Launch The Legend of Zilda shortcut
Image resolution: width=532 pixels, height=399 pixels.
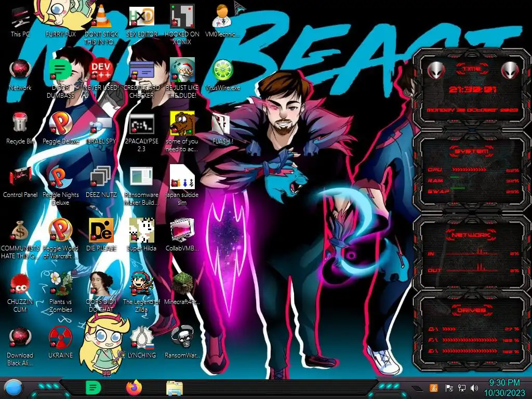tap(141, 292)
